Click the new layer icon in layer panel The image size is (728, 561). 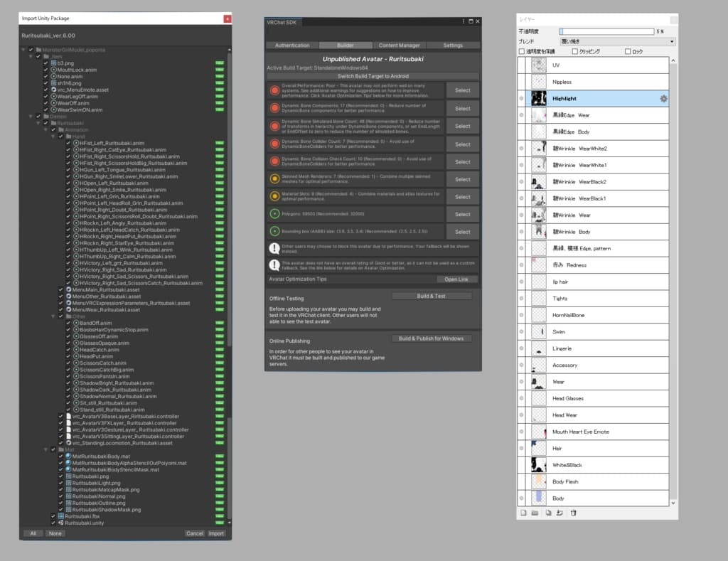(523, 513)
